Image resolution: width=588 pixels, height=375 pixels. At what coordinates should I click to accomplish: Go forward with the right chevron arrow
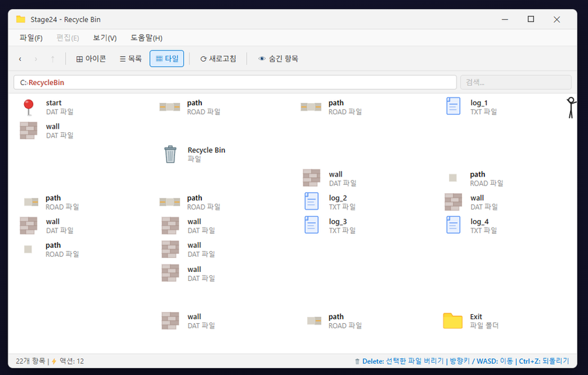tap(36, 59)
